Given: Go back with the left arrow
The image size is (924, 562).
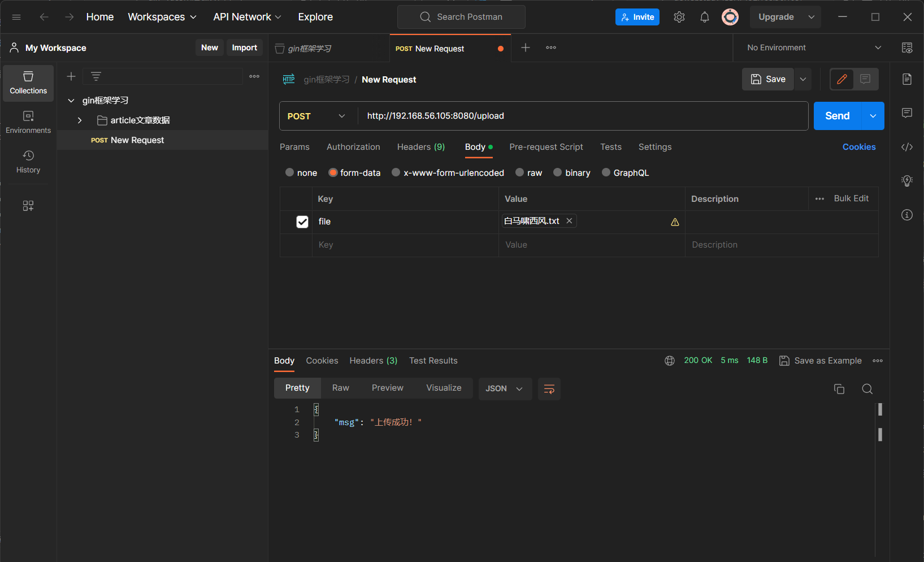Looking at the screenshot, I should point(44,17).
